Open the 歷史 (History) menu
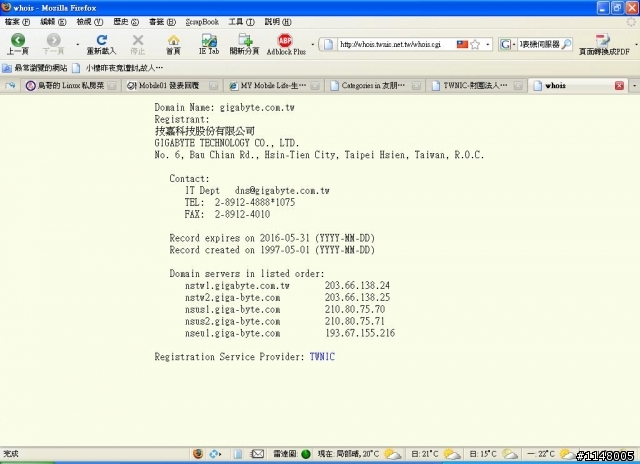 point(126,22)
